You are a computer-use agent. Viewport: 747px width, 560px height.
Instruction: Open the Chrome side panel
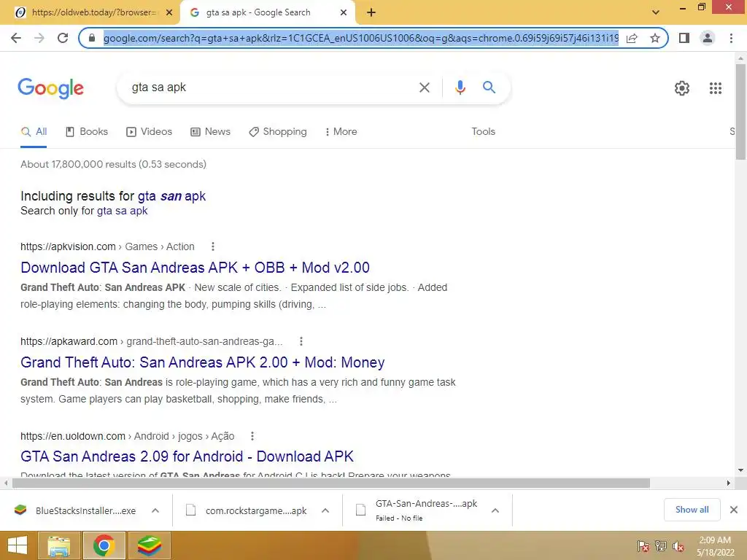tap(684, 38)
